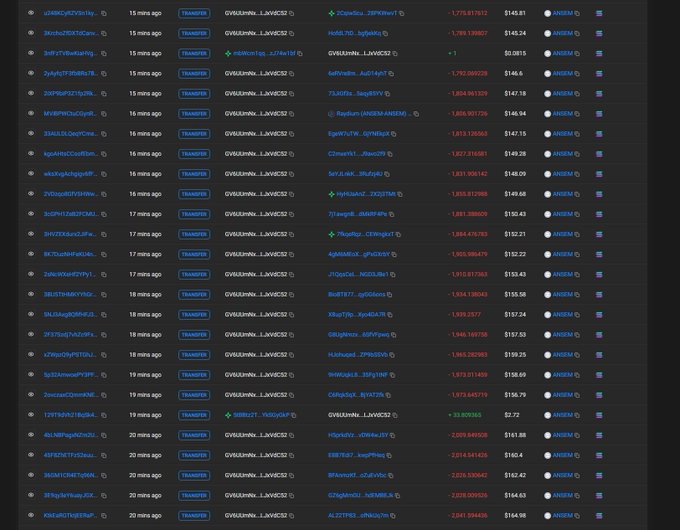The image size is (680, 530).
Task: Click "19 mins ago" in the $156.79 row
Action: coord(145,395)
